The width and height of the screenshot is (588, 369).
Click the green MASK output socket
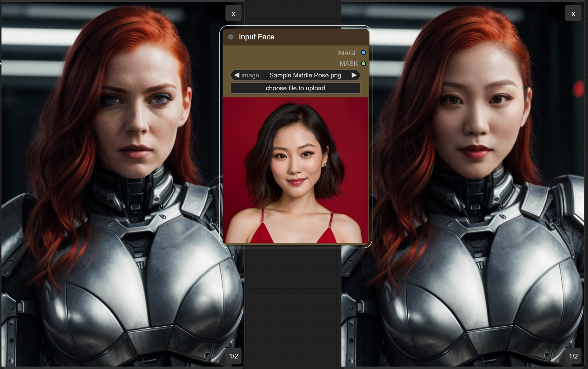(364, 63)
